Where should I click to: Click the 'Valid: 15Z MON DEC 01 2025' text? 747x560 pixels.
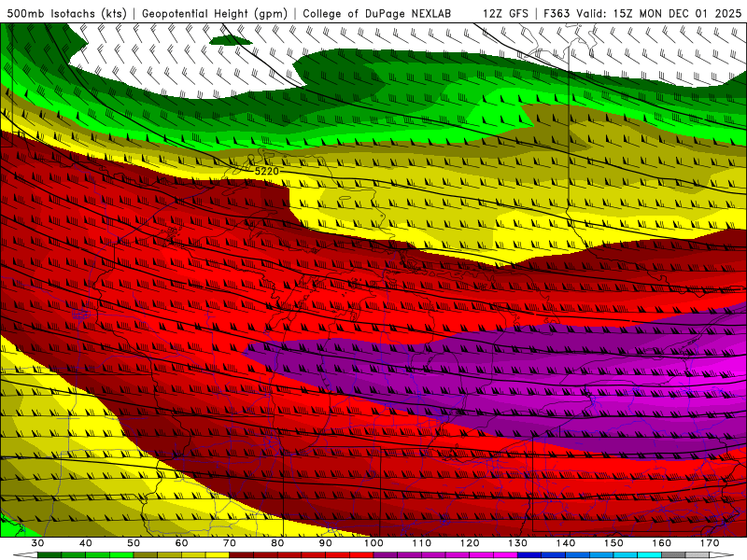tap(659, 13)
